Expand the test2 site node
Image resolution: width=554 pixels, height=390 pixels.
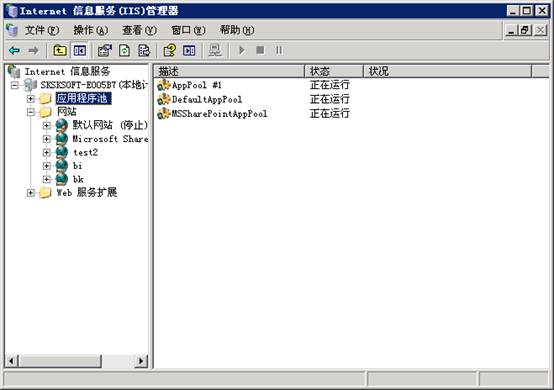pos(47,152)
